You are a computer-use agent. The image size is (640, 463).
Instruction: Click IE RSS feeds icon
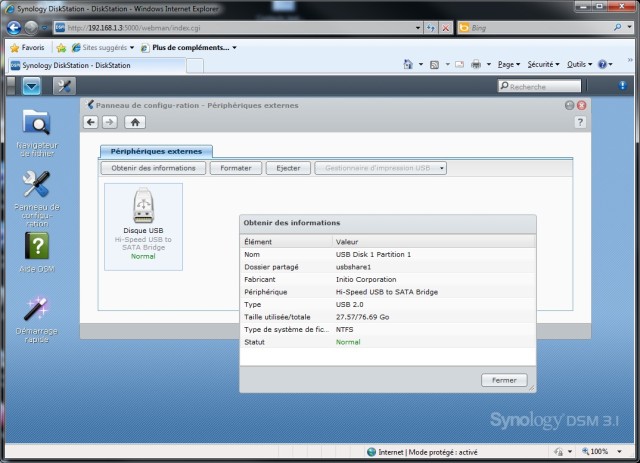point(434,65)
